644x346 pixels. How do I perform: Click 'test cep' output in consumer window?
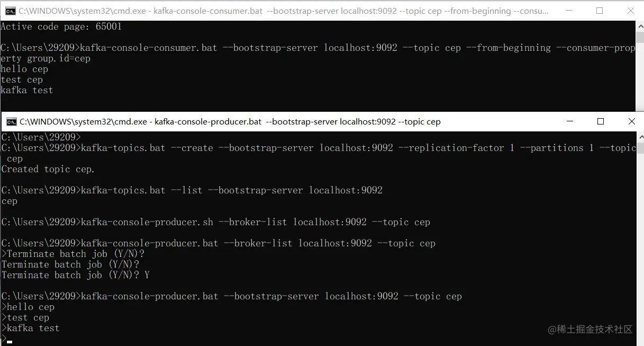pyautogui.click(x=22, y=79)
